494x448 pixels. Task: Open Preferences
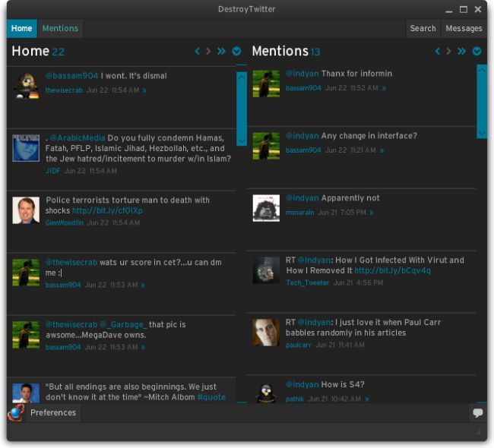[53, 412]
